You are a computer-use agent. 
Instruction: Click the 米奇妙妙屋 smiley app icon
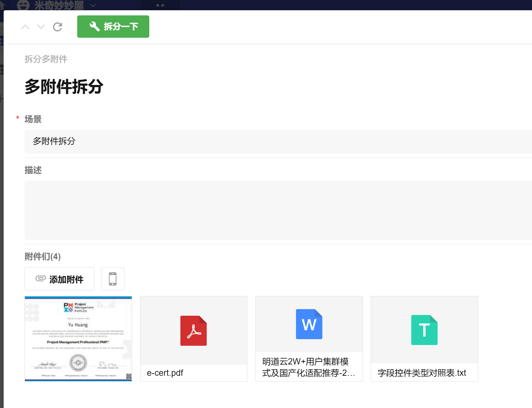coord(23,5)
